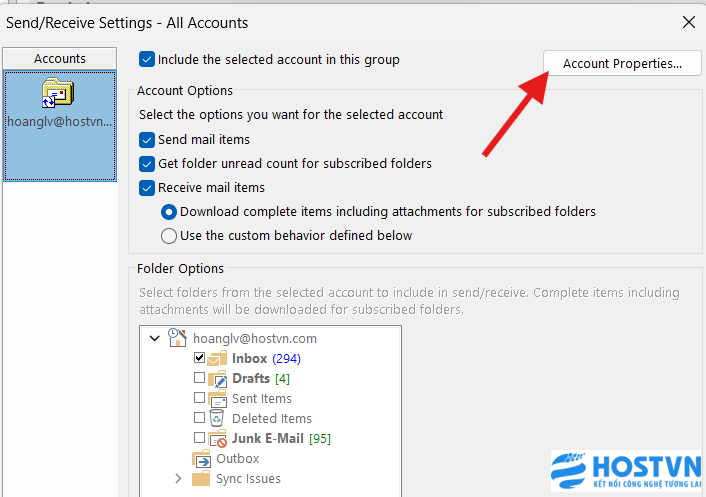Image resolution: width=706 pixels, height=497 pixels.
Task: Choose Download complete items including attachments option
Action: point(169,212)
